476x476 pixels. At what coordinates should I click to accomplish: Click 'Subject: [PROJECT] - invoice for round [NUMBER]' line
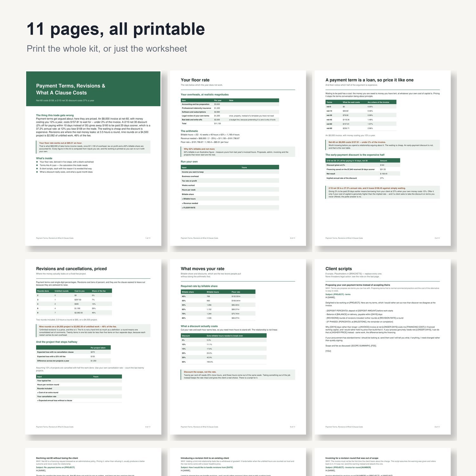pyautogui.click(x=348, y=467)
